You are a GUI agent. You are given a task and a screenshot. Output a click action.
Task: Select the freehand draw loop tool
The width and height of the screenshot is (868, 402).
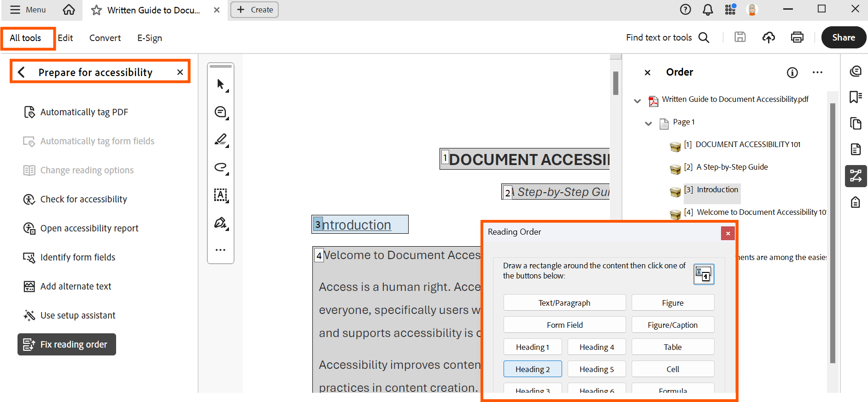pyautogui.click(x=221, y=167)
